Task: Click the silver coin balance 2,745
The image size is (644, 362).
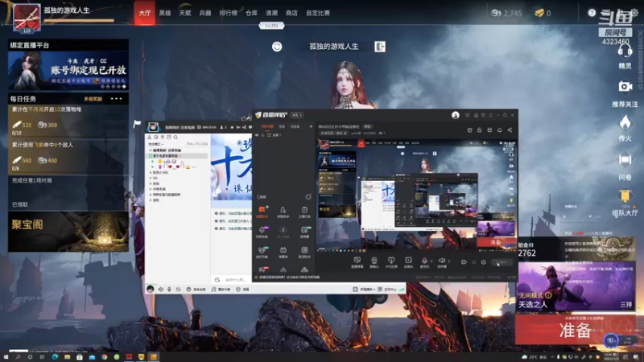Action: tap(506, 13)
